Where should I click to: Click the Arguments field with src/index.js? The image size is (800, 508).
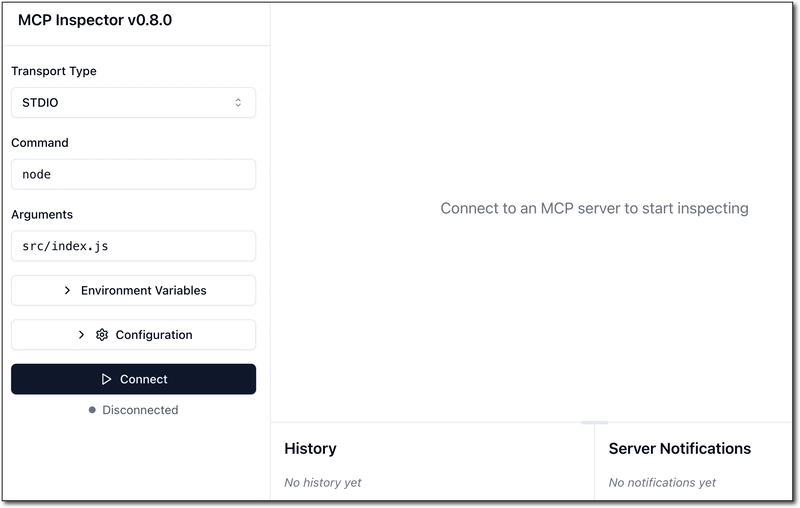click(133, 246)
